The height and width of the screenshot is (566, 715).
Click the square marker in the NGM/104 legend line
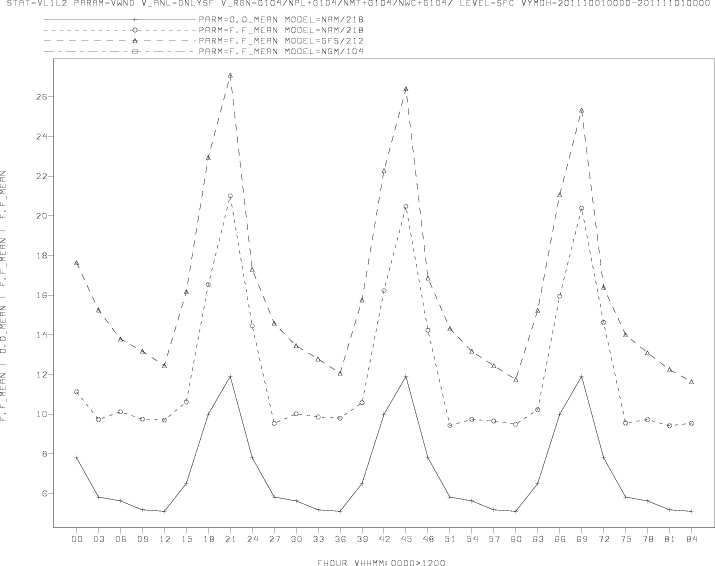coord(134,52)
